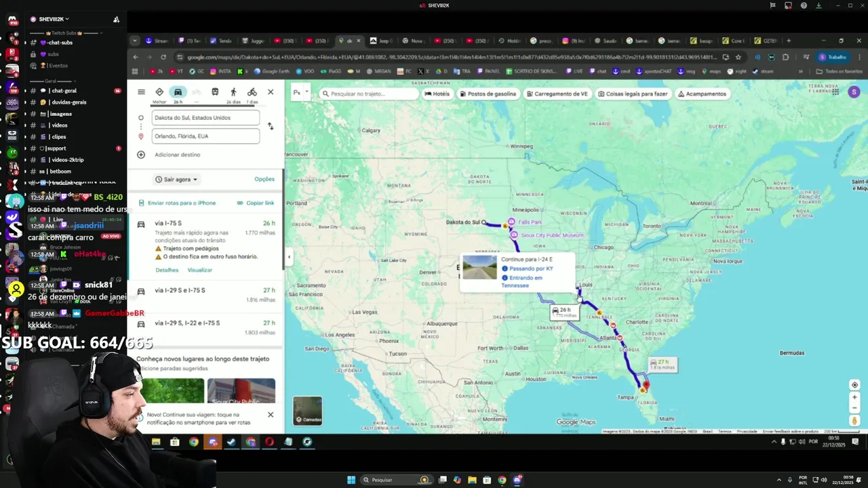The image size is (868, 488).
Task: Open the chat-geral Discord channel
Action: 64,91
